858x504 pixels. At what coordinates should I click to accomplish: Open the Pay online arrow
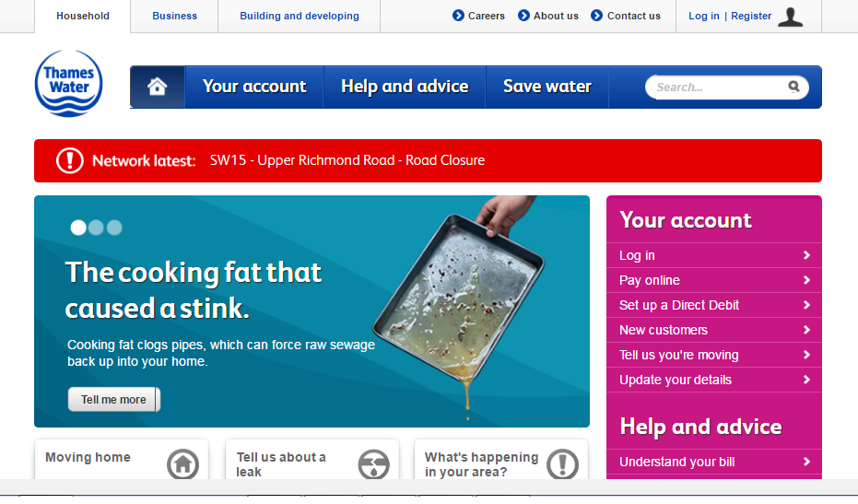[x=806, y=280]
